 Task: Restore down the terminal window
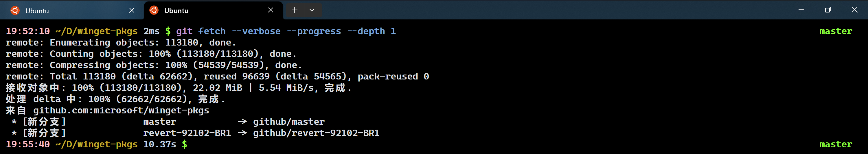click(827, 10)
